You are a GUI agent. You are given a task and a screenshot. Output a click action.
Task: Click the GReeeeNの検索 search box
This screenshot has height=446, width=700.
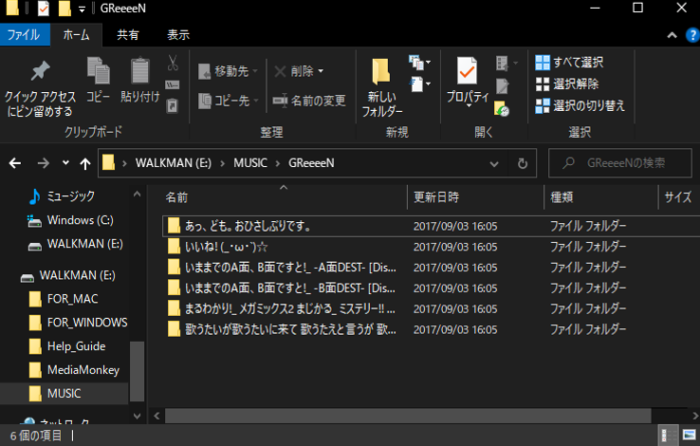pyautogui.click(x=620, y=163)
